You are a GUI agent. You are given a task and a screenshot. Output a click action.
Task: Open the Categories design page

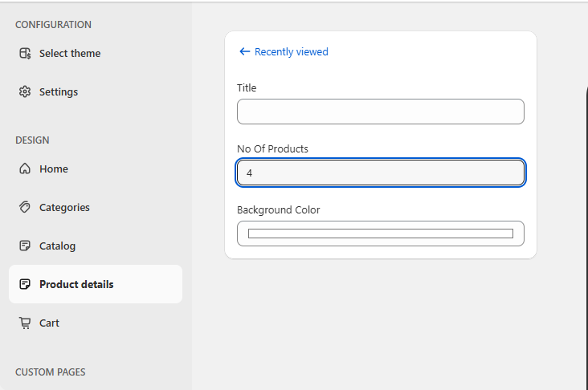tap(96, 207)
